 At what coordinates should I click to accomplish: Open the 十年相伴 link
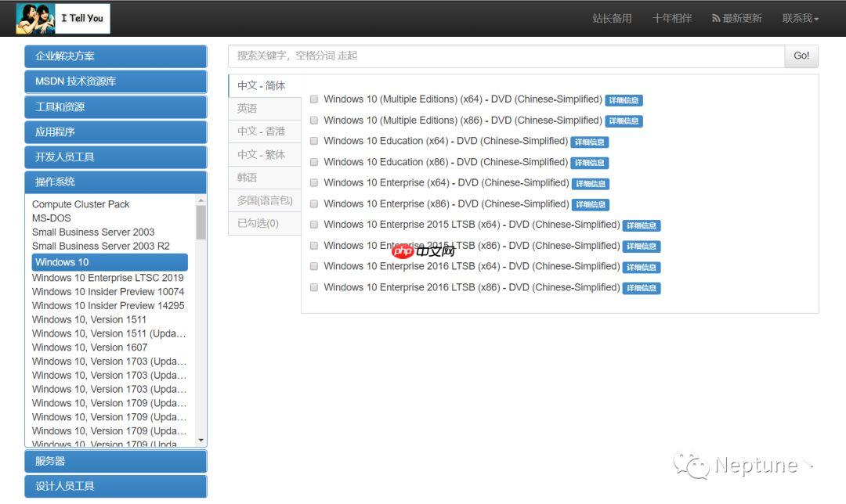pyautogui.click(x=672, y=18)
